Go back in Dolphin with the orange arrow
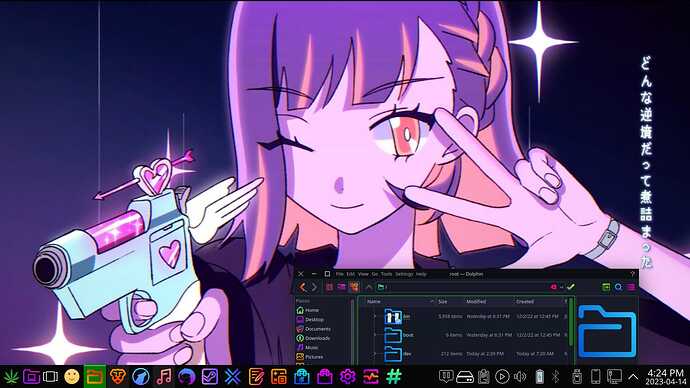Screen dimensions: 690x388 tap(302, 287)
